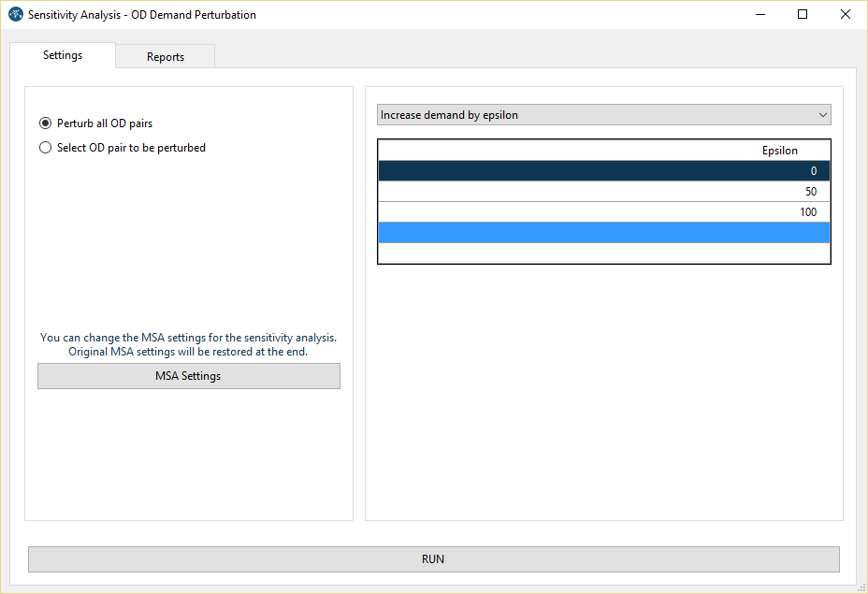Screen dimensions: 868x594
Task: Click the Epsilon column header
Action: 779,151
